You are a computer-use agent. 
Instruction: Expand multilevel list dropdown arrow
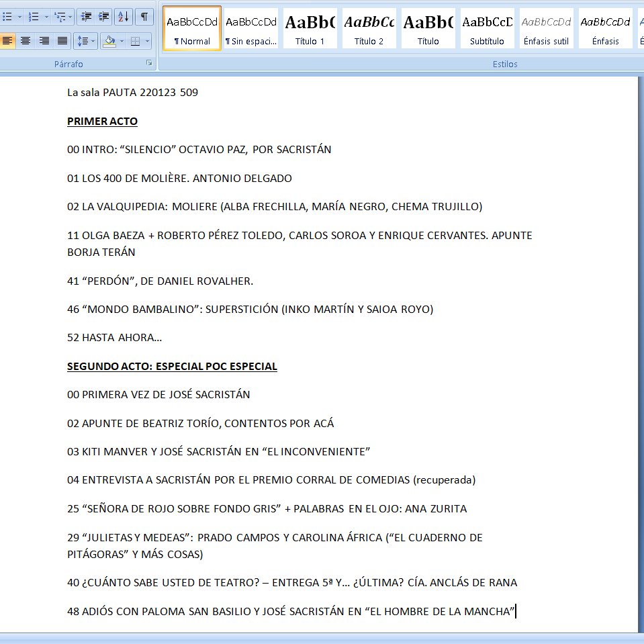[71, 17]
